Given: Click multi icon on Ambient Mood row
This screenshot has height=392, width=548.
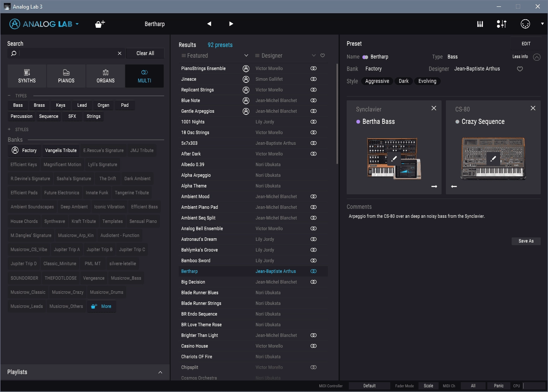Looking at the screenshot, I should (313, 196).
